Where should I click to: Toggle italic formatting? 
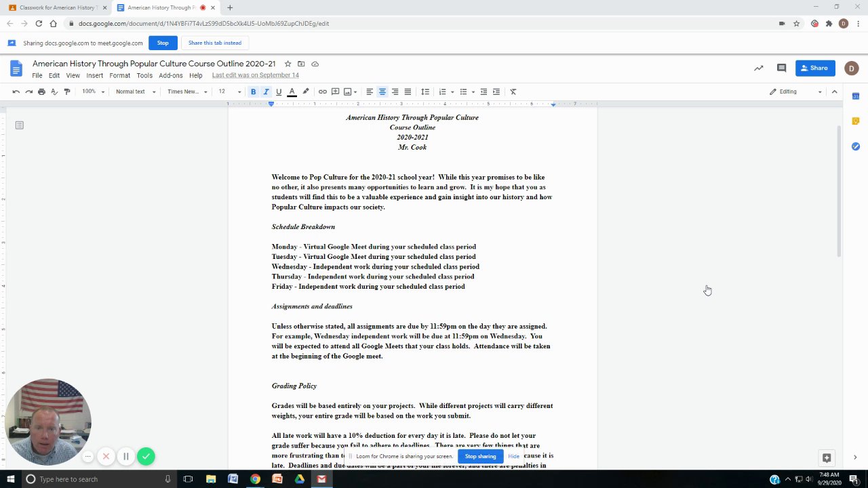[x=266, y=91]
